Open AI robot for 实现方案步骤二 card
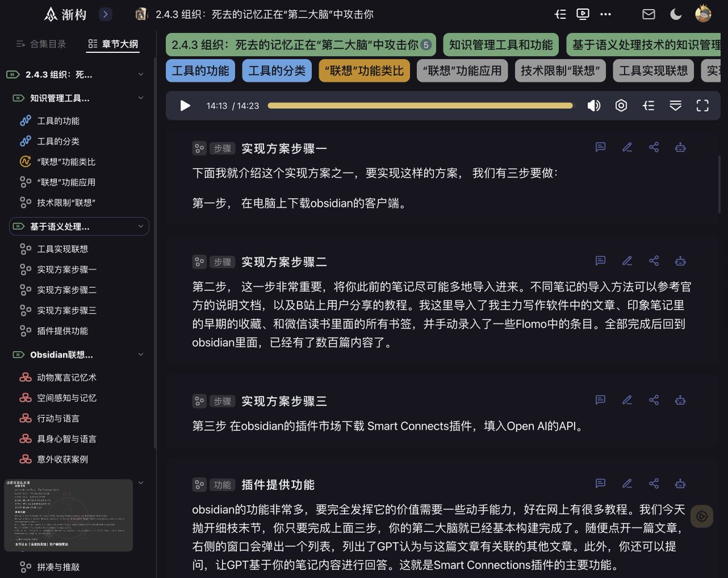 (x=681, y=260)
